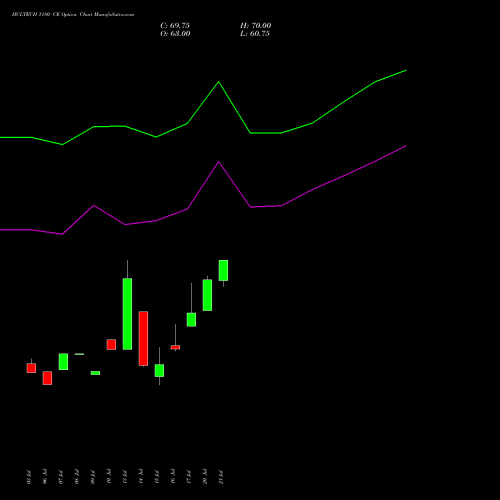This screenshot has width=500, height=500.
Task: Select the large red candle for 14 Jul
Action: point(143,338)
